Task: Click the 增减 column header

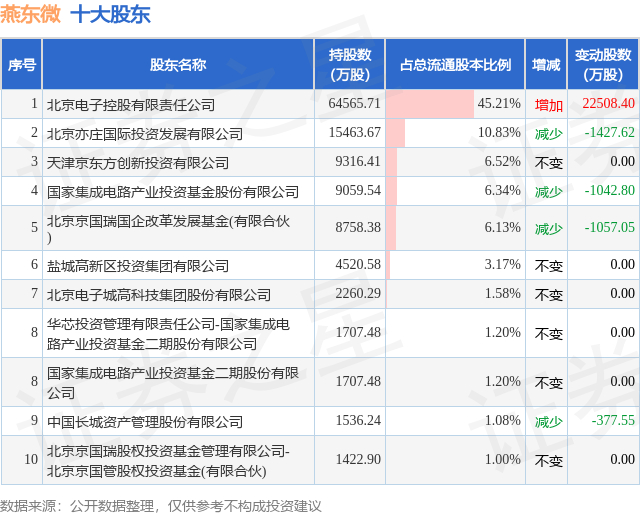Action: click(x=546, y=64)
